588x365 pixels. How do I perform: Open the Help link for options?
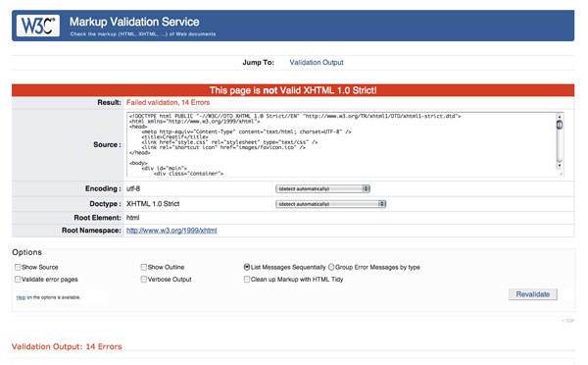click(x=21, y=297)
